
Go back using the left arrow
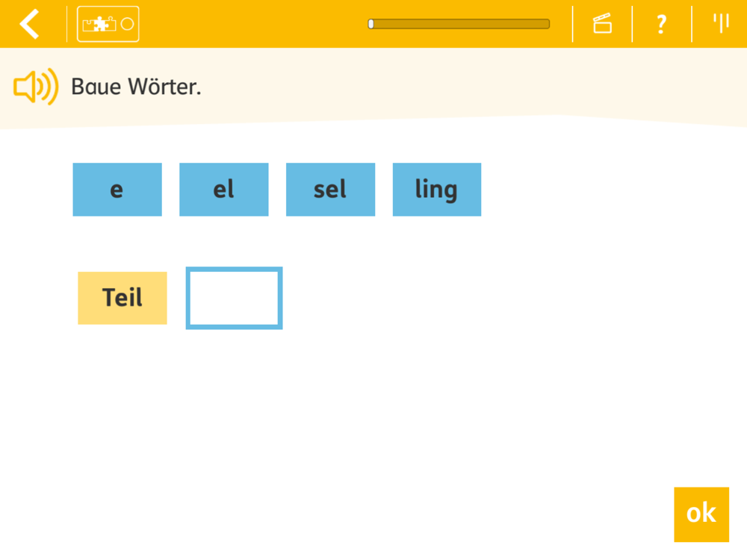tap(30, 24)
